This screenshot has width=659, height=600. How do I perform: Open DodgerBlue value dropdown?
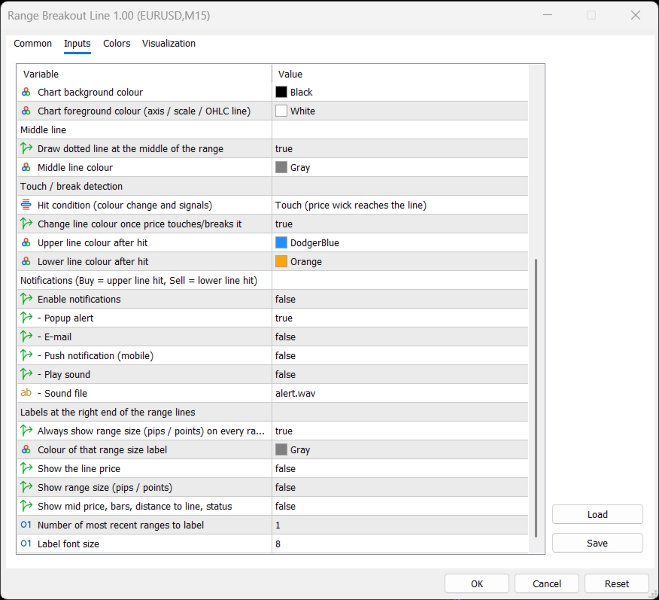click(x=400, y=242)
